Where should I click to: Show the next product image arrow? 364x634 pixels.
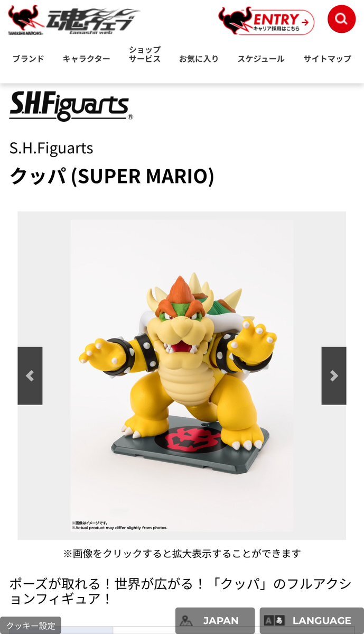(x=334, y=375)
